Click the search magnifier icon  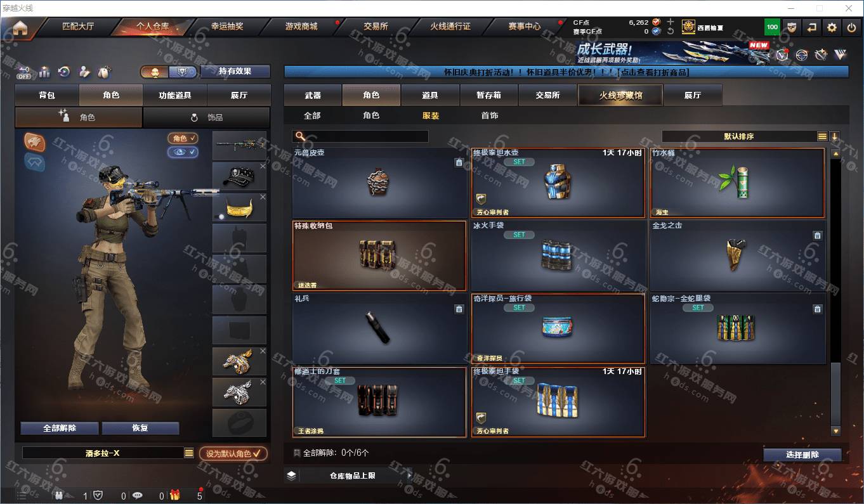click(x=301, y=136)
